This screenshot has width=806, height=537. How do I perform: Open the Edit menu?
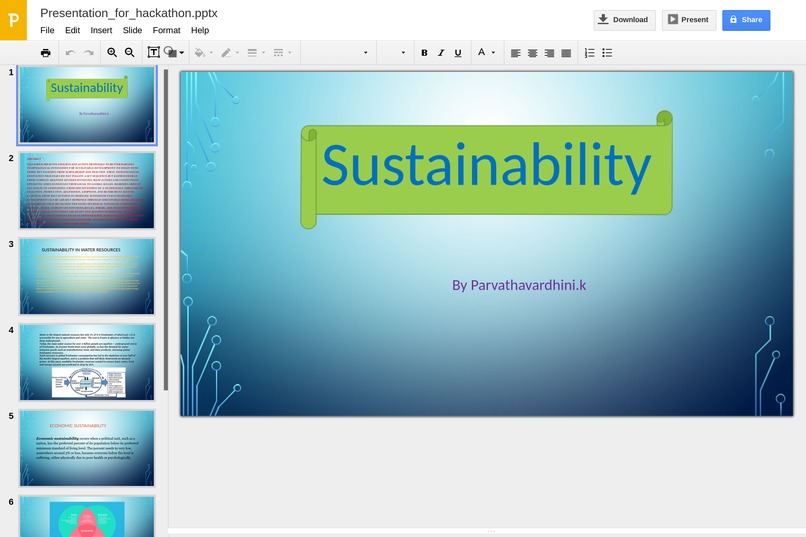tap(72, 30)
